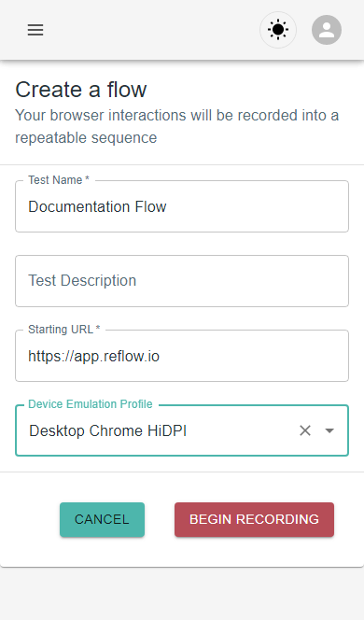Click the 'Starting URL *' floating label

64,330
